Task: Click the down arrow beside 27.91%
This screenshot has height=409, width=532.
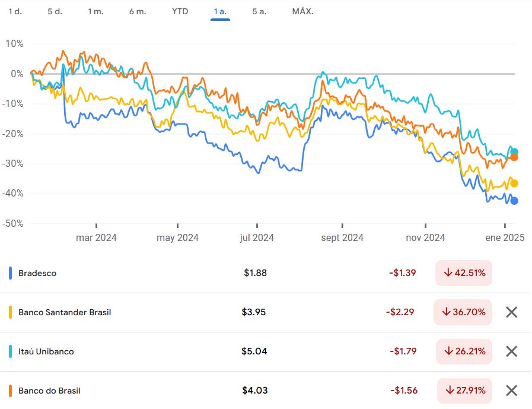Action: click(450, 390)
